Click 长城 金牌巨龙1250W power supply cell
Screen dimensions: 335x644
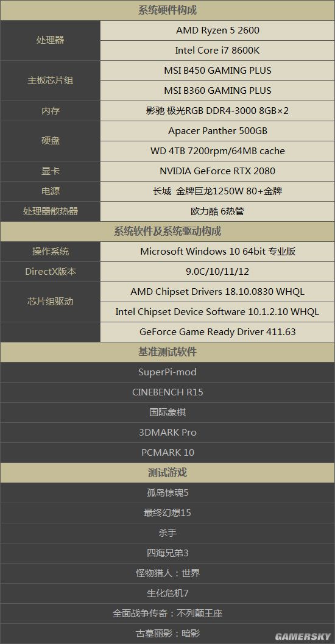click(x=217, y=191)
